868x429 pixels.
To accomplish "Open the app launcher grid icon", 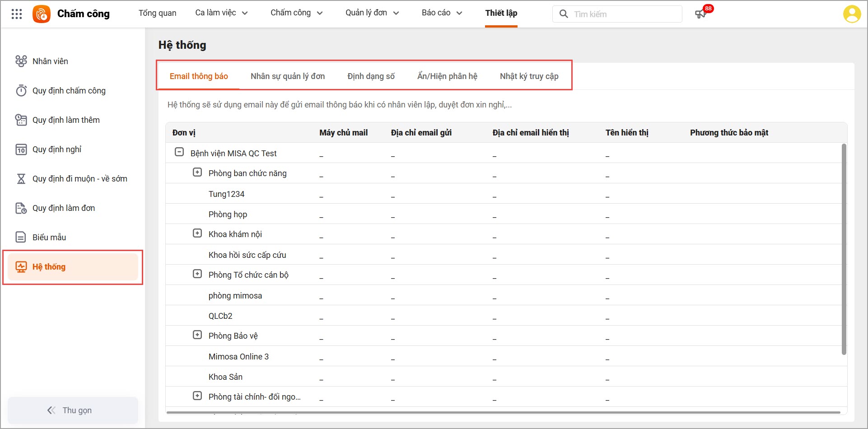I will [17, 14].
